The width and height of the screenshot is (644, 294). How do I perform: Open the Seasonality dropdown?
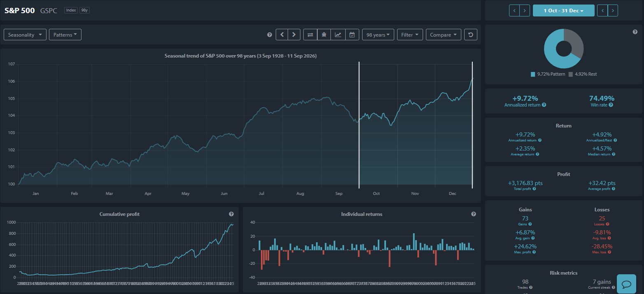(x=25, y=35)
